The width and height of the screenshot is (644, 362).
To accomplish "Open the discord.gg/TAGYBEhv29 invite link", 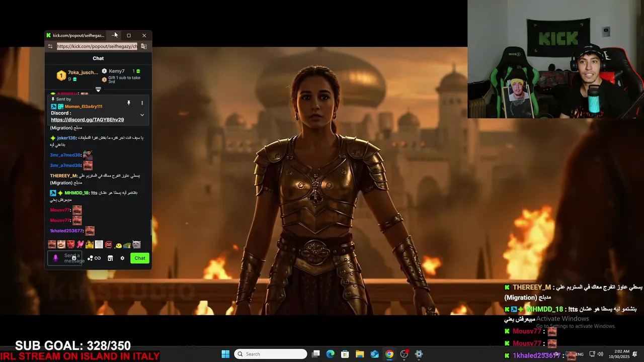I will 88,120.
